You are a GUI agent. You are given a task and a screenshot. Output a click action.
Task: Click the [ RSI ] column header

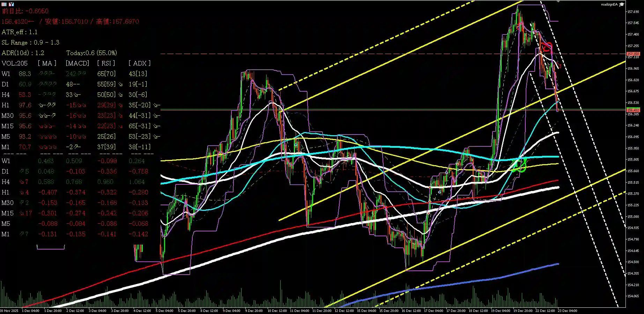pyautogui.click(x=106, y=63)
